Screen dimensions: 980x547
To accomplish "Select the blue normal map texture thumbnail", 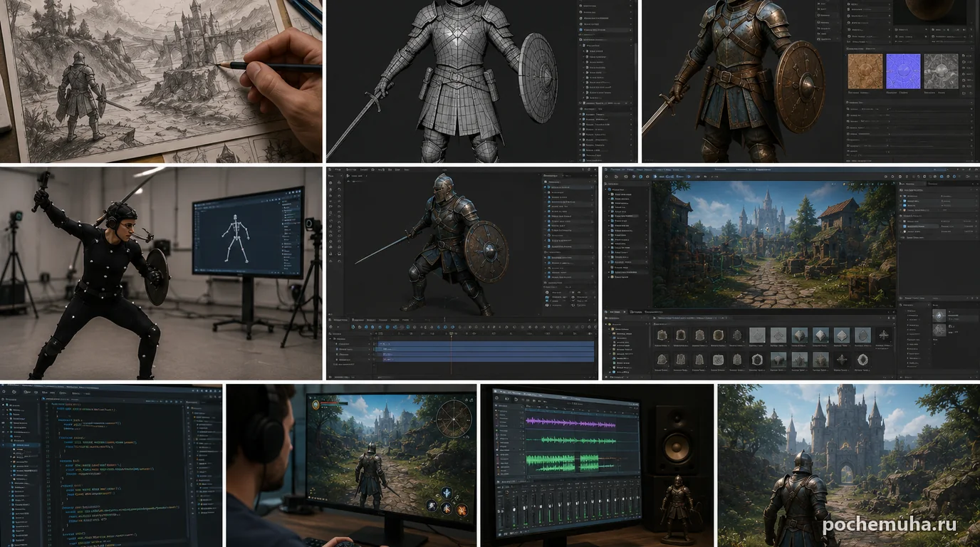I will point(903,71).
